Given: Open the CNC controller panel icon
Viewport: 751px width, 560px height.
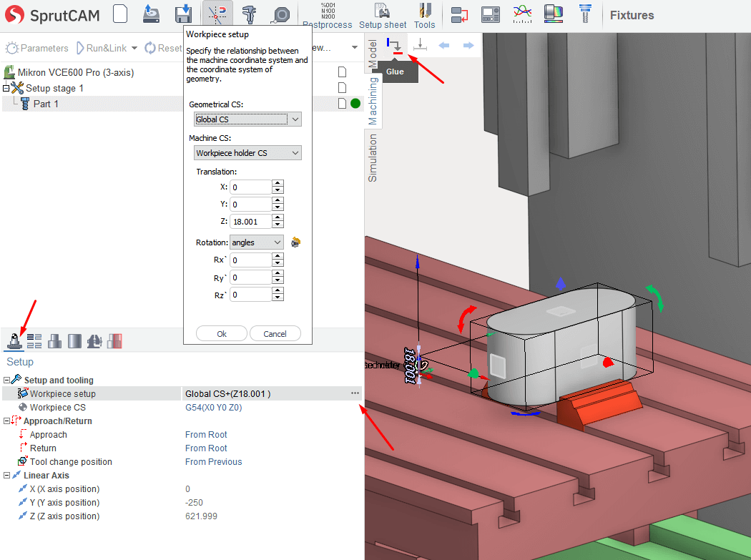Looking at the screenshot, I should pyautogui.click(x=491, y=14).
